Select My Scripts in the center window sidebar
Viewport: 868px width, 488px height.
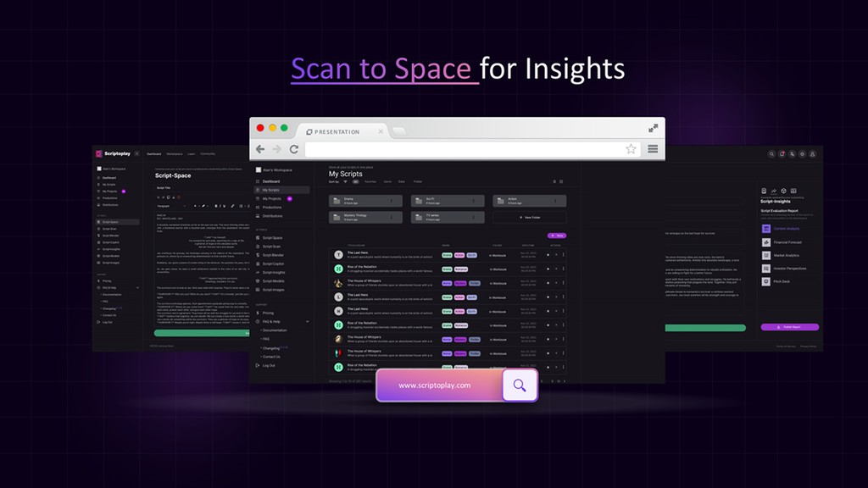tap(281, 190)
